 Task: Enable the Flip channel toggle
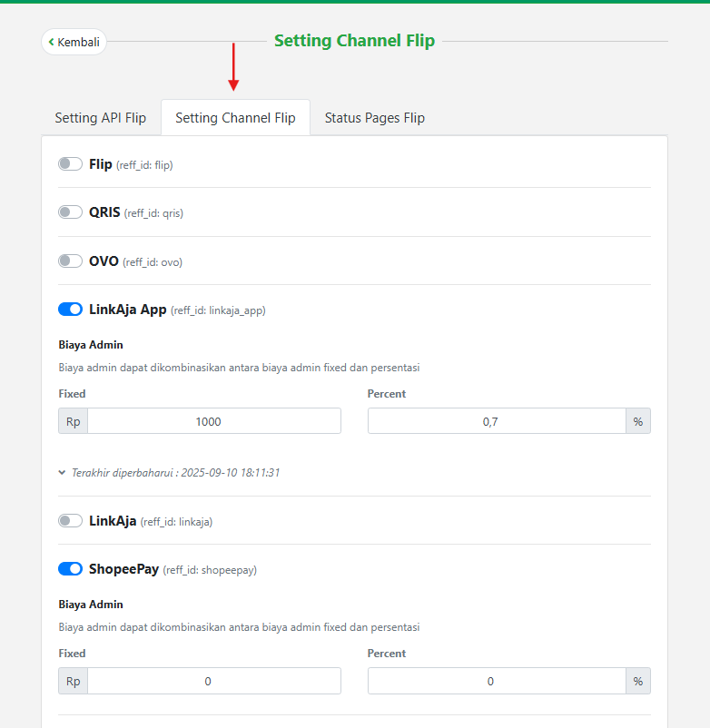pos(70,164)
